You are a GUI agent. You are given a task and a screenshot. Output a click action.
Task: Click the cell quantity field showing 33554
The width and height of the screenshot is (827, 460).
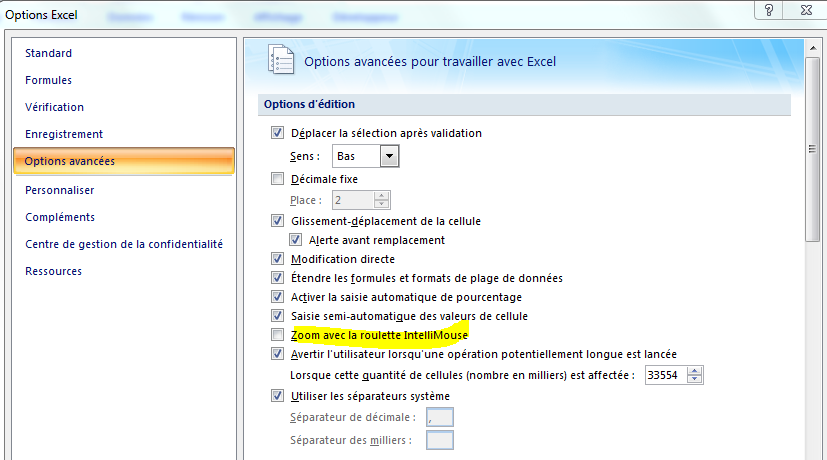pos(666,375)
